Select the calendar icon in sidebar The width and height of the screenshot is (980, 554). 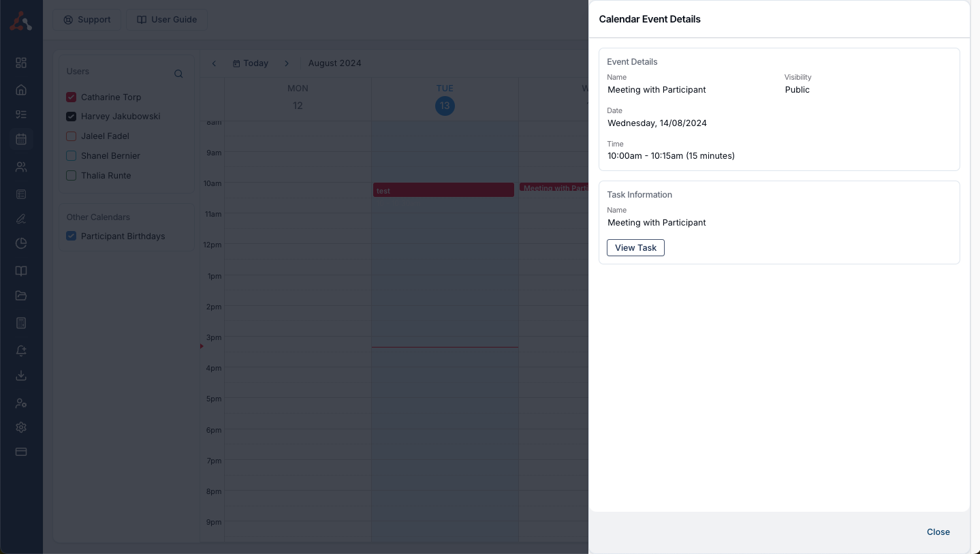(21, 139)
